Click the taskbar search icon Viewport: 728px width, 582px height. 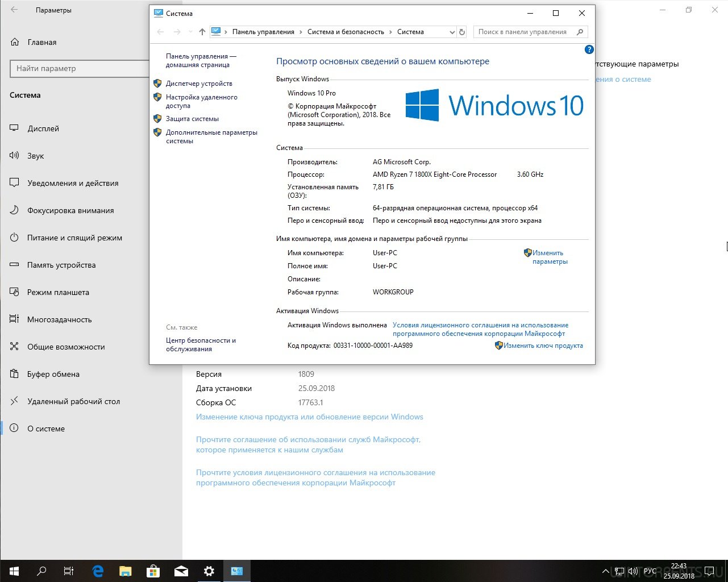[x=41, y=571]
